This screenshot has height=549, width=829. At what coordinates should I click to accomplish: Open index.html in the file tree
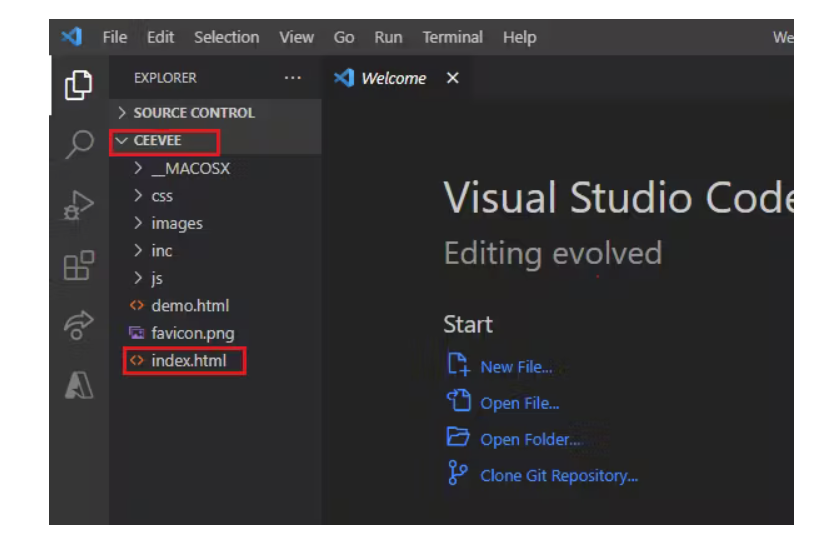tap(188, 361)
